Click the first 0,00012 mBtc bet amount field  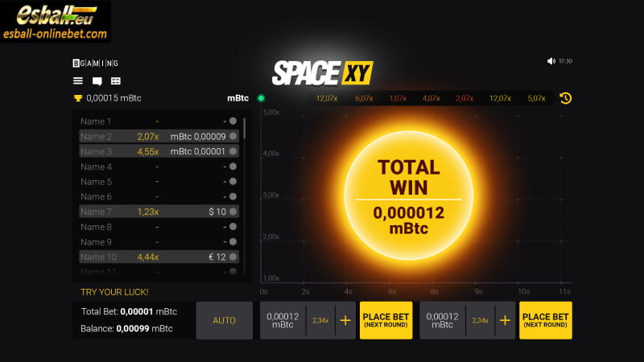click(283, 320)
